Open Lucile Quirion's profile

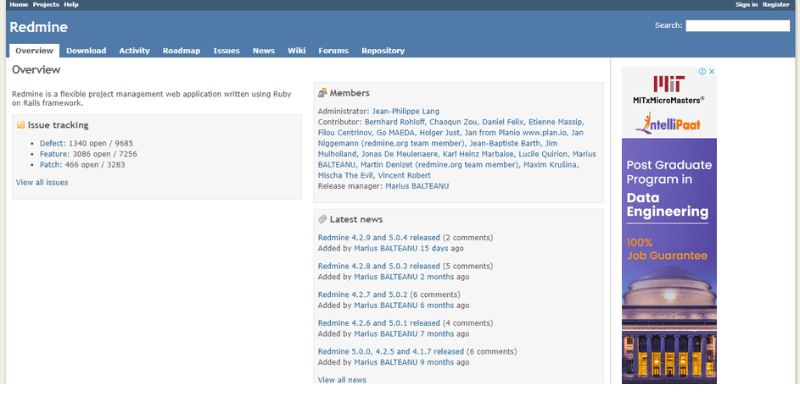(x=543, y=154)
